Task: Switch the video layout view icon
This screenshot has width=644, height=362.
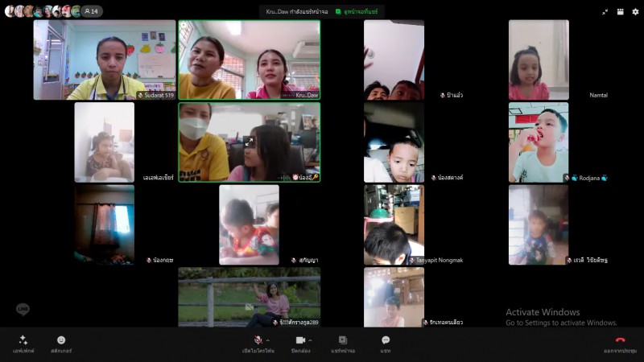Action: click(620, 12)
